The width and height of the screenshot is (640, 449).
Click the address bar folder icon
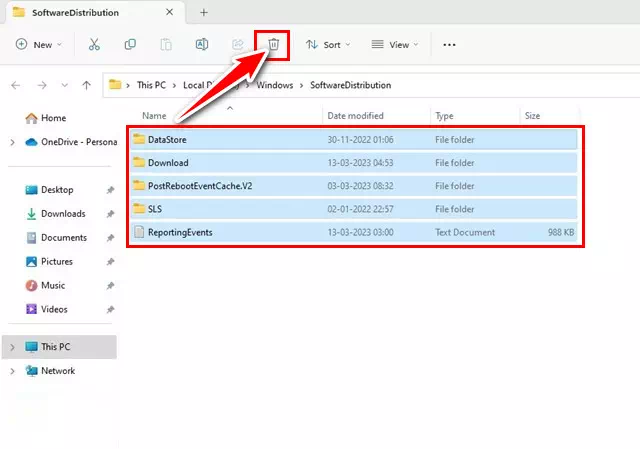[x=115, y=85]
